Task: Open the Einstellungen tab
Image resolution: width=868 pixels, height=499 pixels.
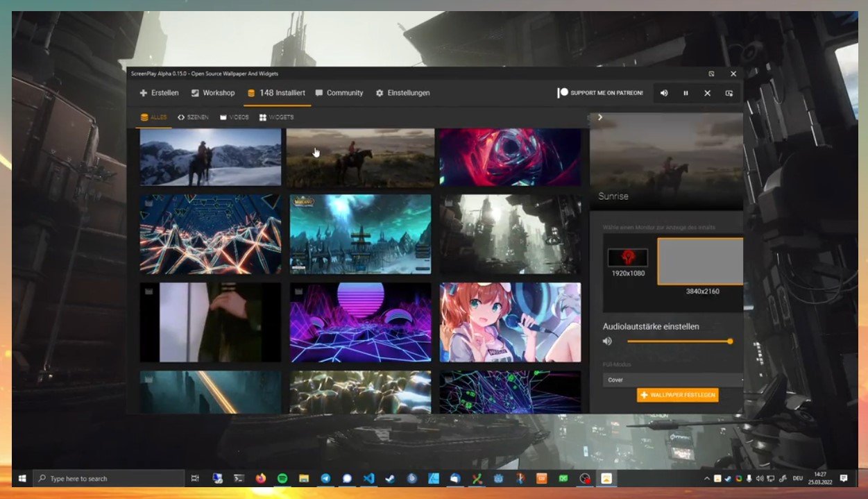Action: point(402,93)
